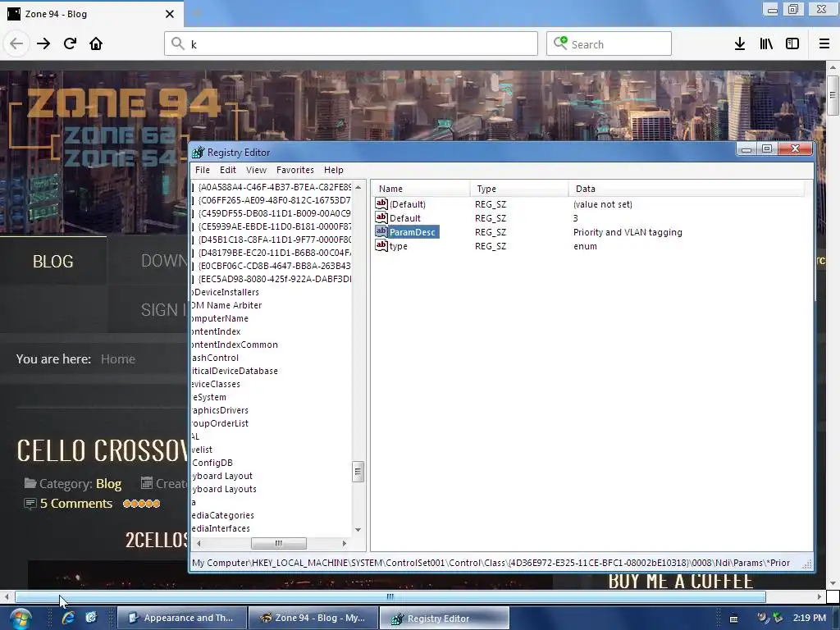Click the Home breadcrumb link
Screen dimensions: 840x630
point(118,359)
